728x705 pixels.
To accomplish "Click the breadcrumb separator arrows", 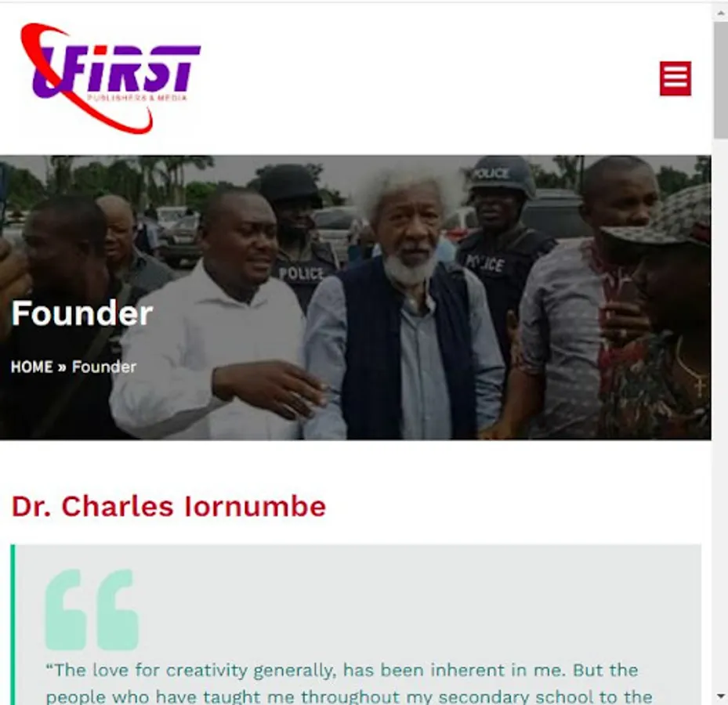I will coord(62,367).
